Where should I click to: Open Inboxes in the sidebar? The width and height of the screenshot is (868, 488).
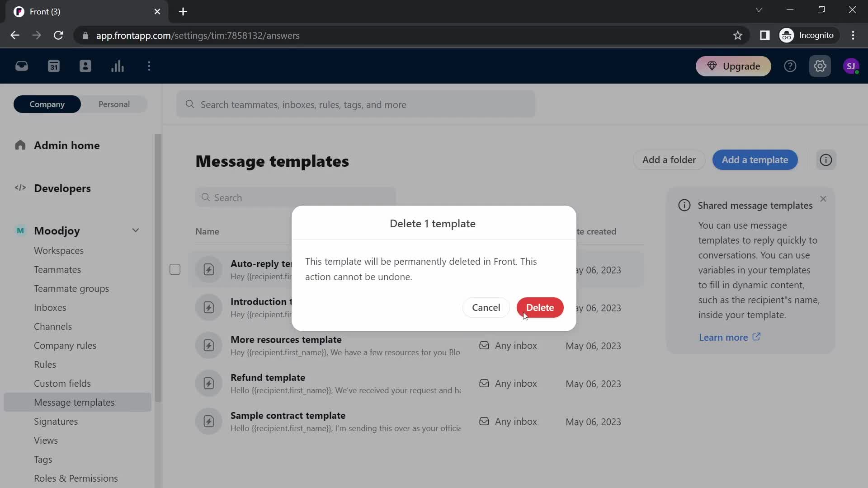pyautogui.click(x=50, y=308)
